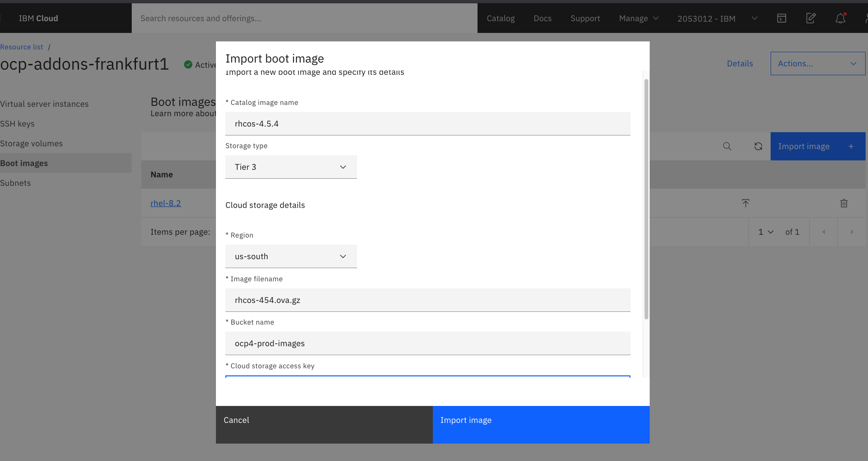This screenshot has height=461, width=868.
Task: Confirm Import image in the dialog
Action: coord(541,425)
